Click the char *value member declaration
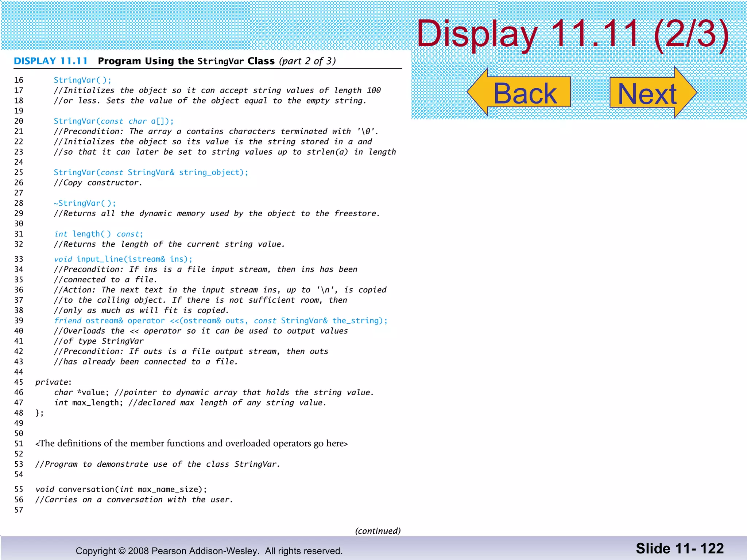Screen dimensions: 747x560 81,392
